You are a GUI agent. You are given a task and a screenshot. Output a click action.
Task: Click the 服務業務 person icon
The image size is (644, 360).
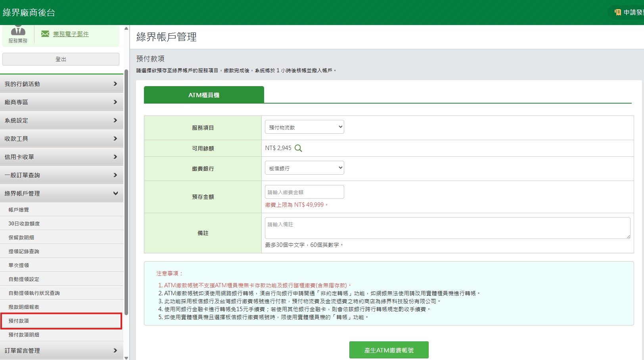tap(17, 32)
